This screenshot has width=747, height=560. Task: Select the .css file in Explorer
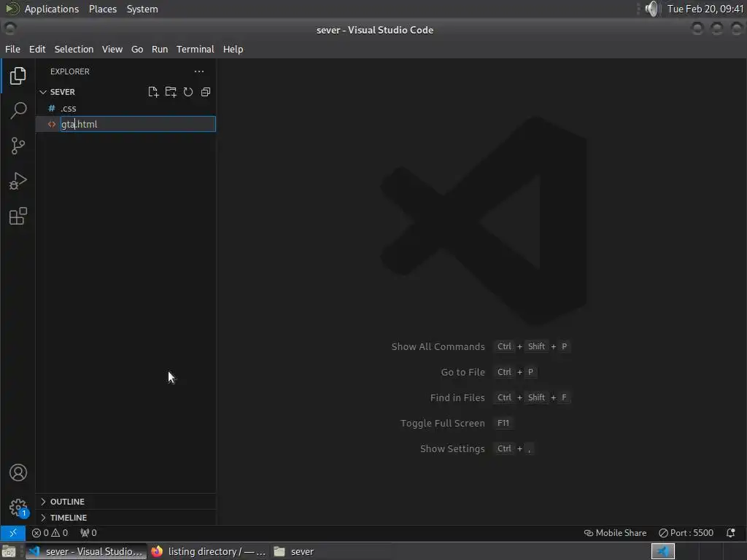tap(125, 108)
